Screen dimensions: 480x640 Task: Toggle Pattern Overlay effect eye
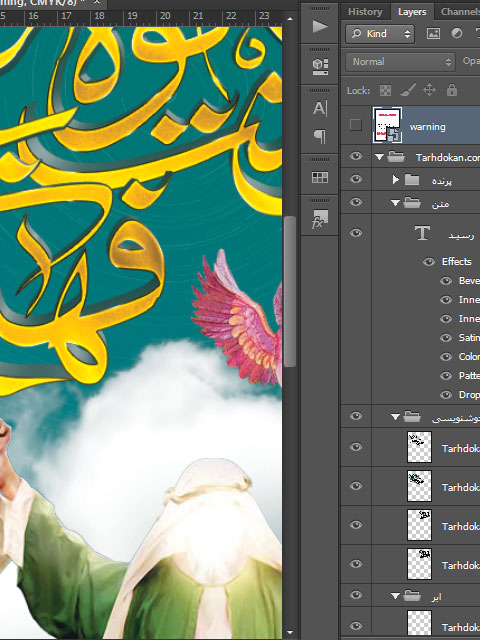coord(446,376)
